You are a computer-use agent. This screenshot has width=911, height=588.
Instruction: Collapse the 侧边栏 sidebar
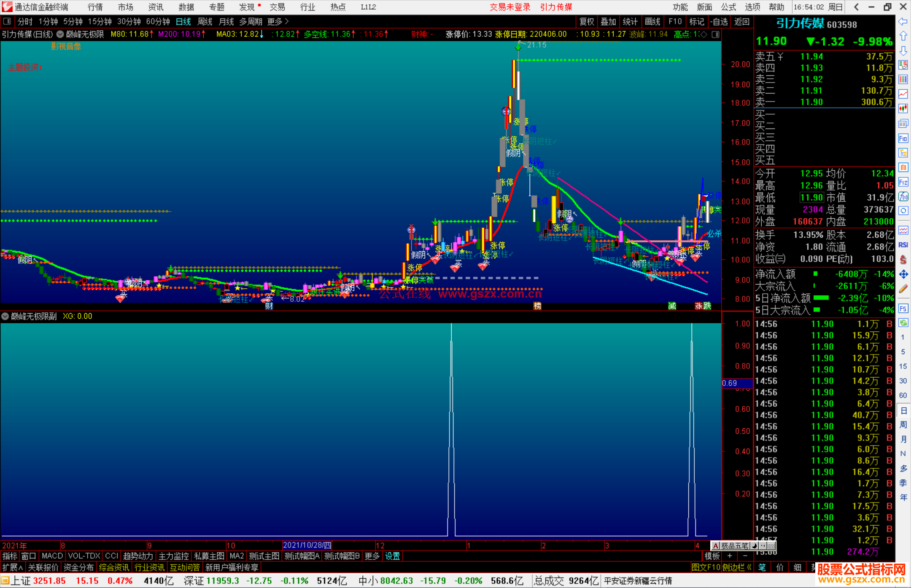737,567
